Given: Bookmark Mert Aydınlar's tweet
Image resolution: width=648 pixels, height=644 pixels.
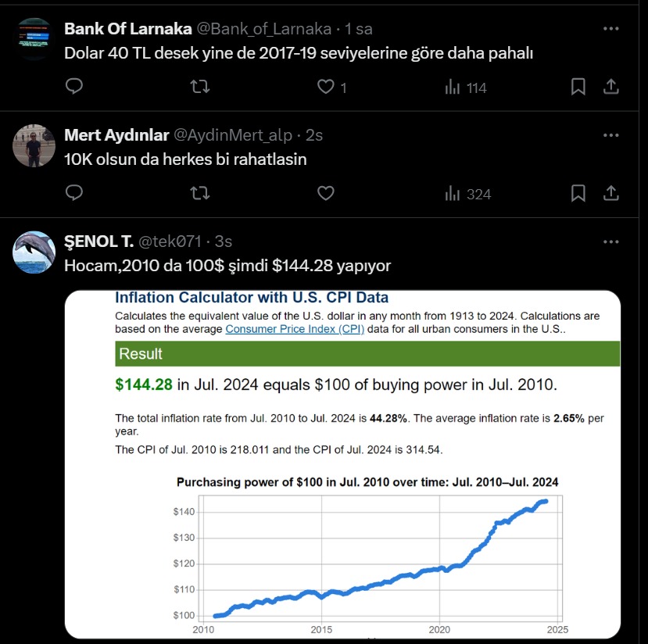Looking at the screenshot, I should click(578, 193).
